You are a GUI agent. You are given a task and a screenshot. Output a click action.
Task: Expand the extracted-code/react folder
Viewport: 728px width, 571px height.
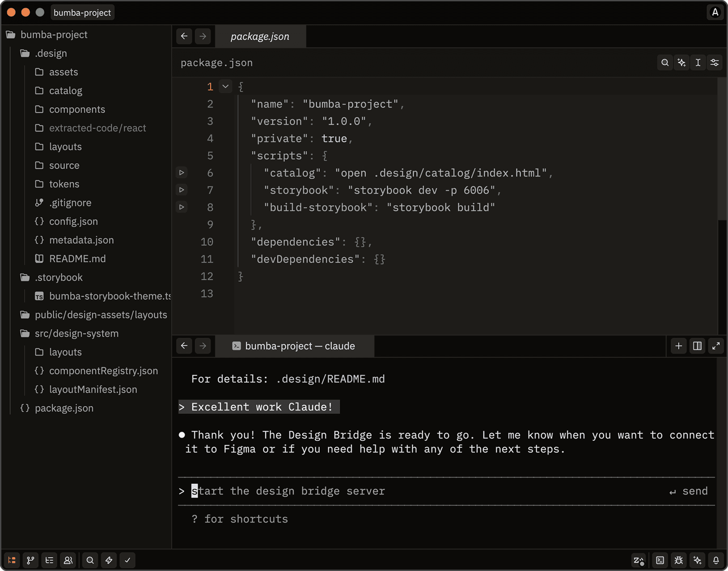click(x=90, y=128)
